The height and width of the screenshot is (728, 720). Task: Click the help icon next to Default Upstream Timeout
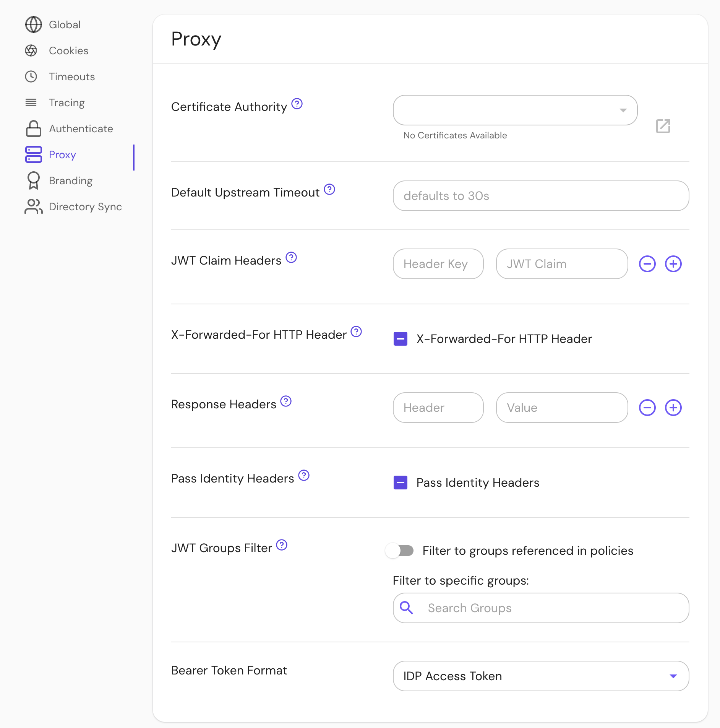tap(329, 189)
